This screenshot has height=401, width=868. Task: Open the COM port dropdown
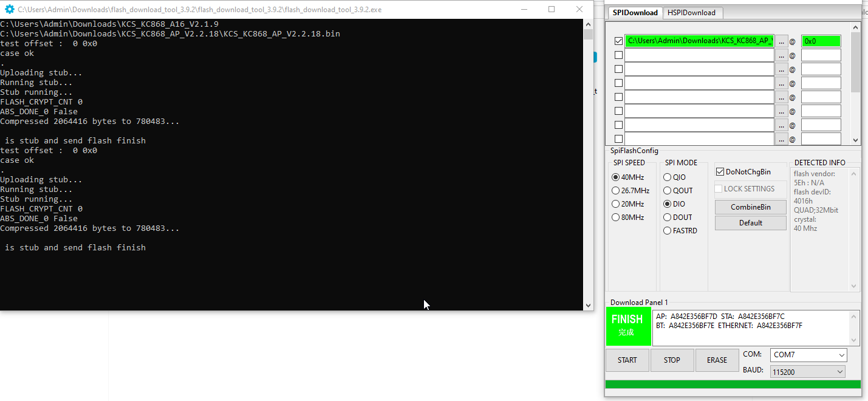(x=808, y=355)
